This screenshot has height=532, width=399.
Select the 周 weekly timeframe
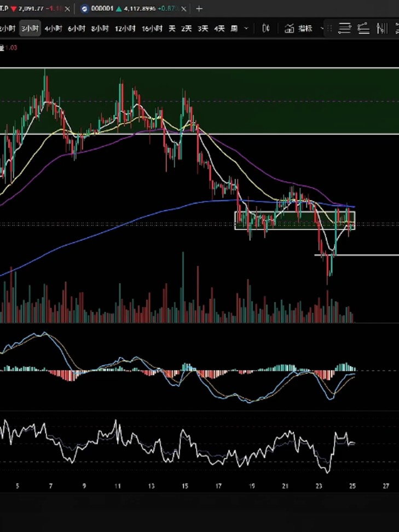coord(234,29)
